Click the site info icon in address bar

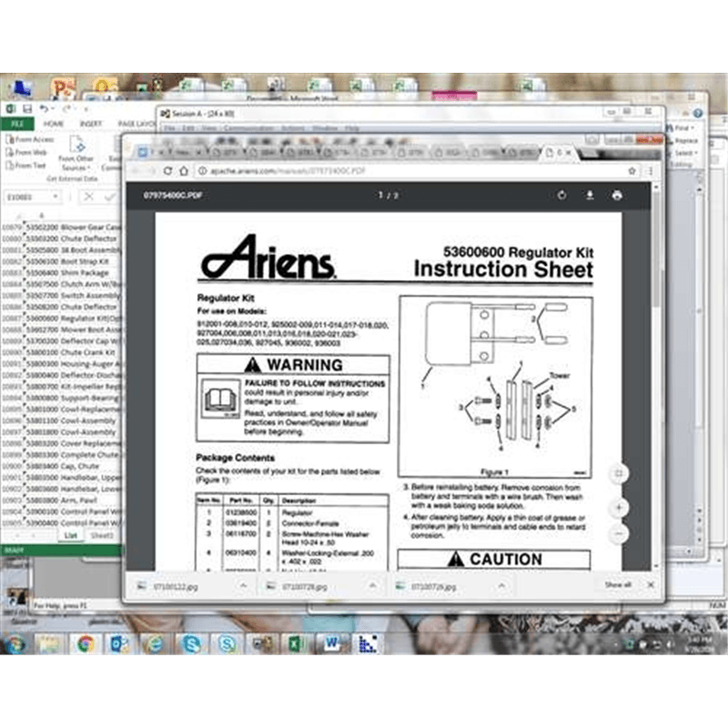click(x=202, y=171)
